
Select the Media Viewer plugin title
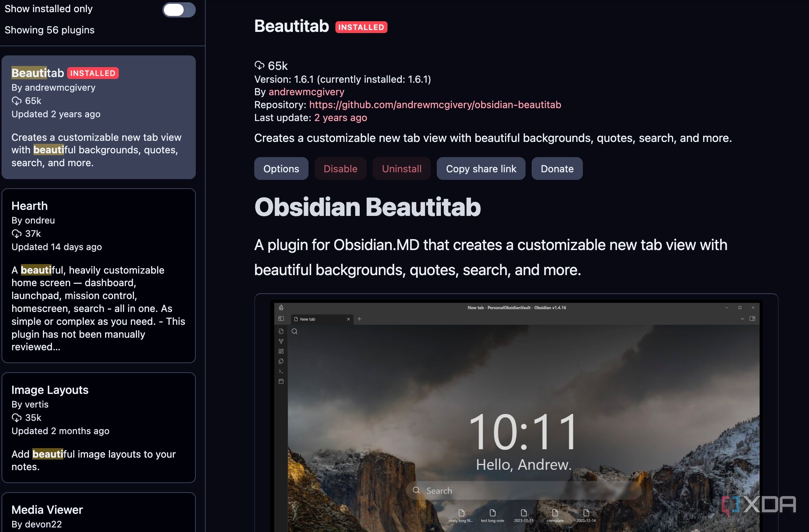coord(47,510)
